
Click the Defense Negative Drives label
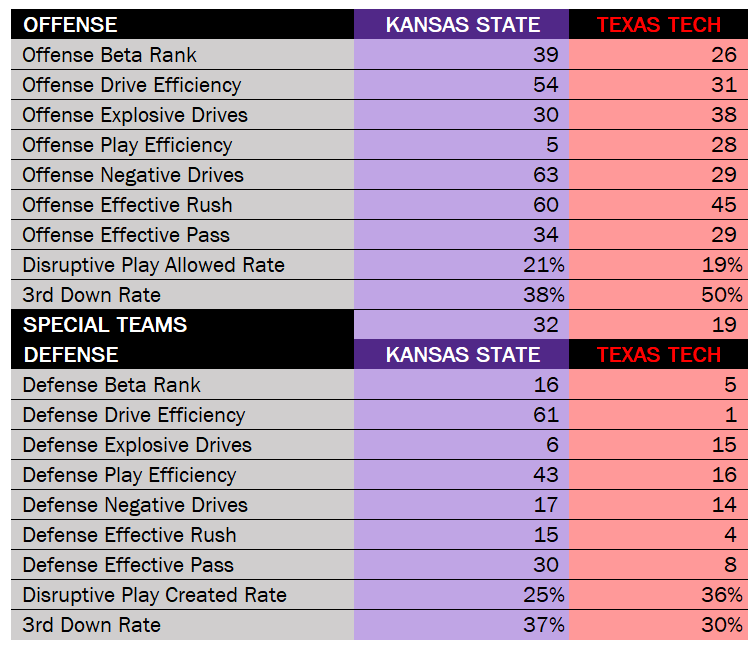tap(135, 505)
